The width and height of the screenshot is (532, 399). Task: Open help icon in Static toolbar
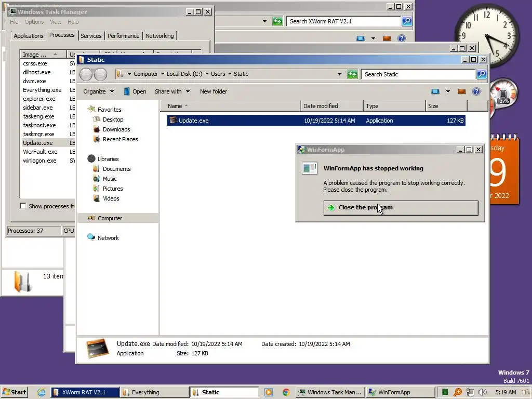click(476, 91)
